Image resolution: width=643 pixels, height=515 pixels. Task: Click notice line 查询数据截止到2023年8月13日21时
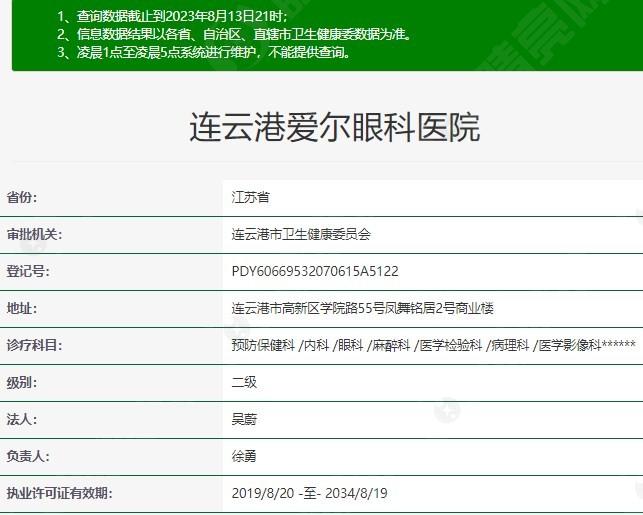tap(172, 16)
